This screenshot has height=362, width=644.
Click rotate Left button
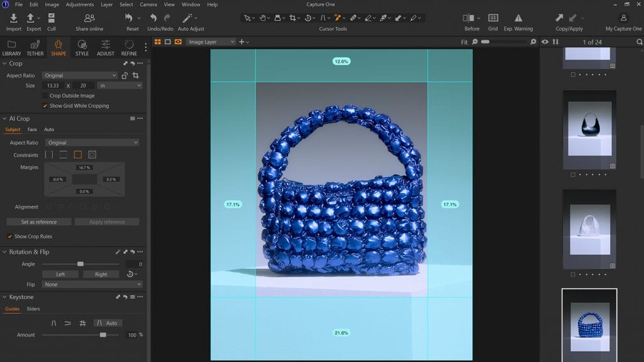tap(60, 274)
